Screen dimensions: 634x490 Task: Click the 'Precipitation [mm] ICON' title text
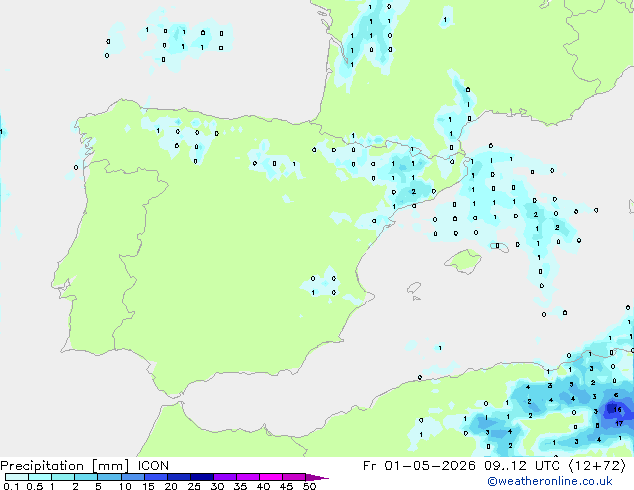coord(85,466)
